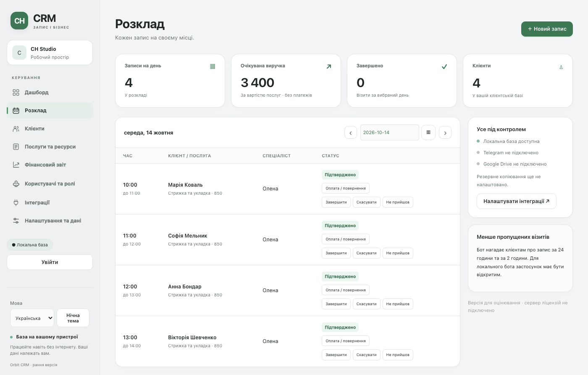The height and width of the screenshot is (375, 588).
Task: Click client name Вікторія Шевченко
Action: pyautogui.click(x=192, y=338)
